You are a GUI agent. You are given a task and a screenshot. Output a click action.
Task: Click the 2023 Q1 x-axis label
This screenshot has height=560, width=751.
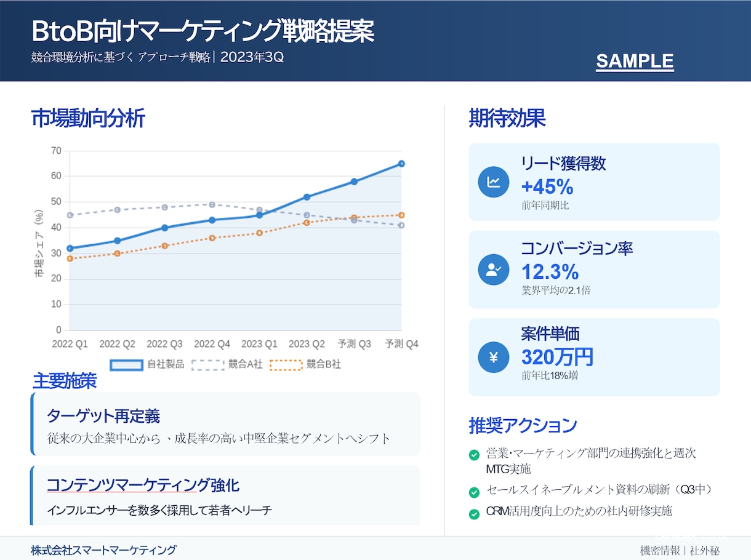tap(260, 344)
